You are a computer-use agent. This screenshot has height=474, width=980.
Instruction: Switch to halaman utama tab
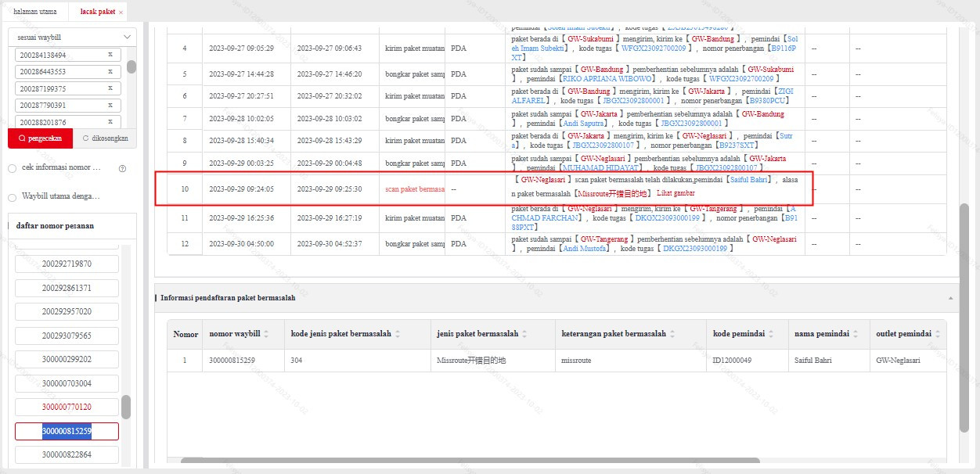[35, 12]
